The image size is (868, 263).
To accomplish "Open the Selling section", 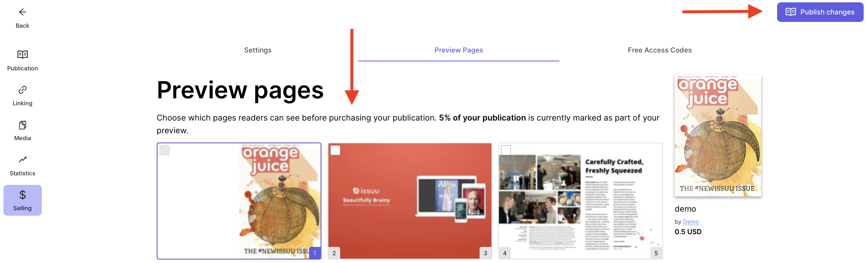I will (22, 200).
